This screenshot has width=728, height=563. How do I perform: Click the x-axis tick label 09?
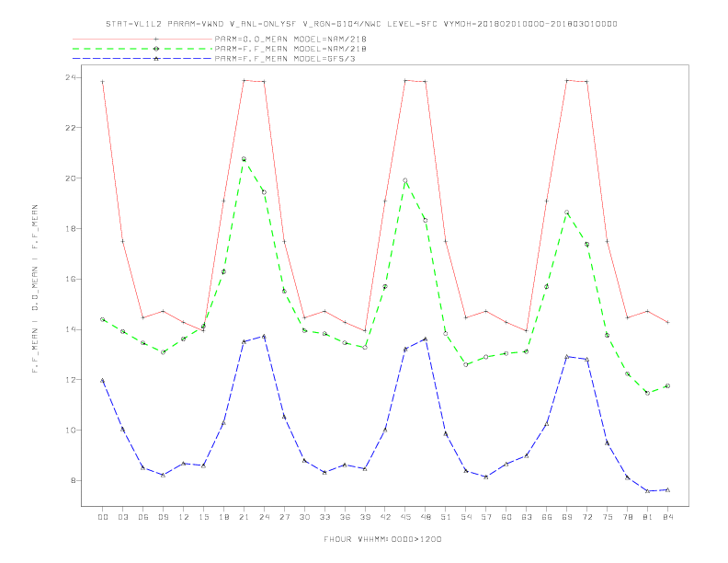click(163, 517)
